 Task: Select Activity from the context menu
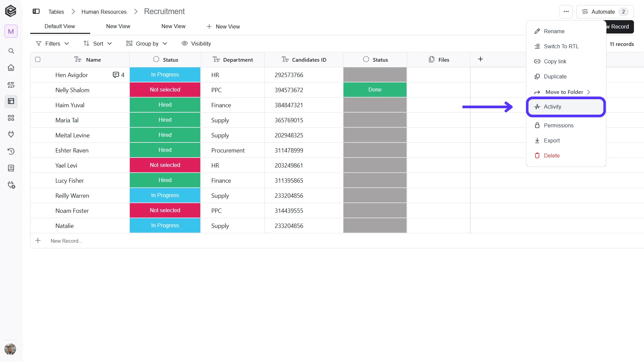pos(566,107)
